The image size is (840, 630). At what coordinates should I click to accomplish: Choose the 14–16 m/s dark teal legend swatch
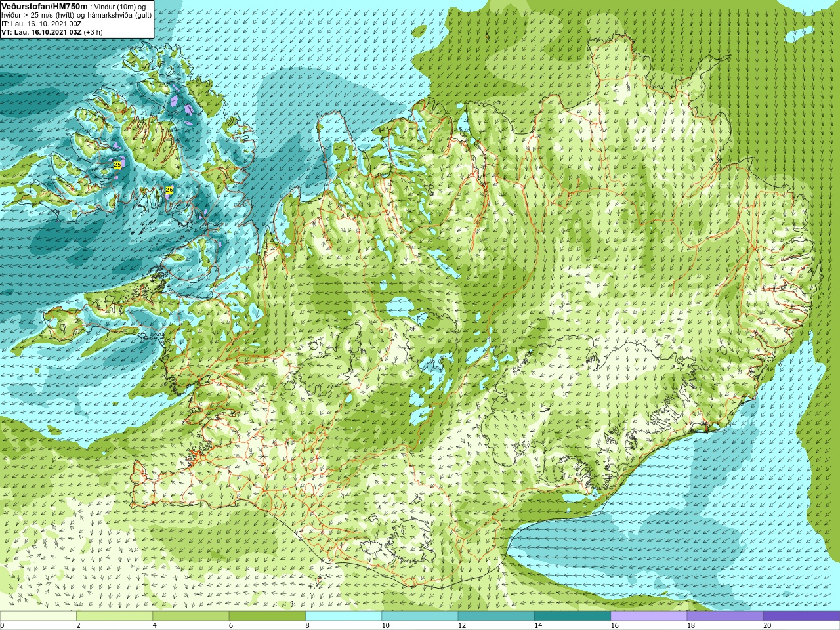[572, 616]
